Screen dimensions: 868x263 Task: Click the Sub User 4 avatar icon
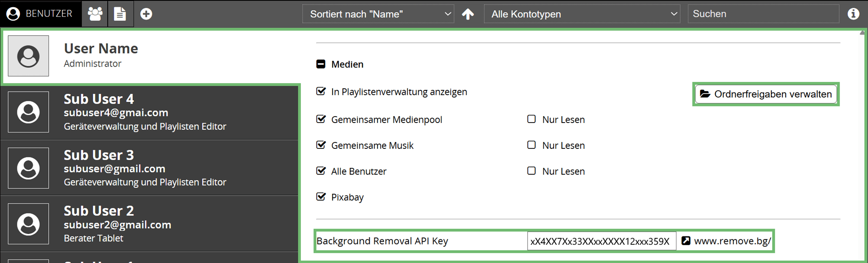click(x=28, y=112)
